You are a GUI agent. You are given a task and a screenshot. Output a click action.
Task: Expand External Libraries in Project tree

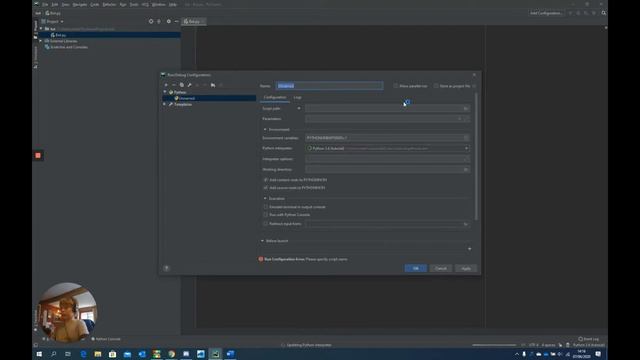click(41, 41)
